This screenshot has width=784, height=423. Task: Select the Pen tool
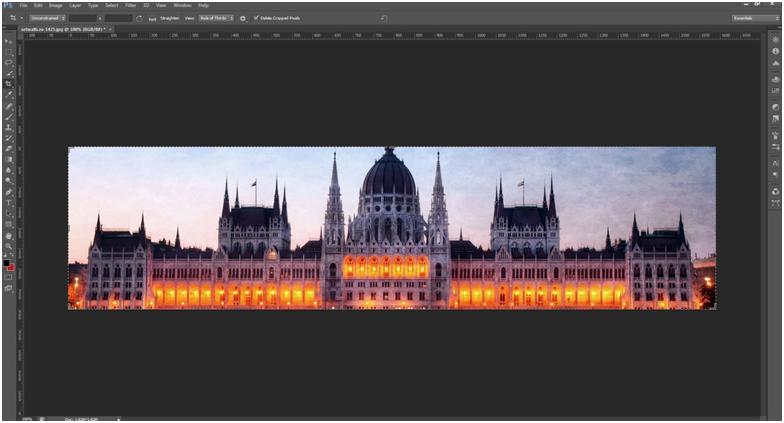[x=8, y=192]
